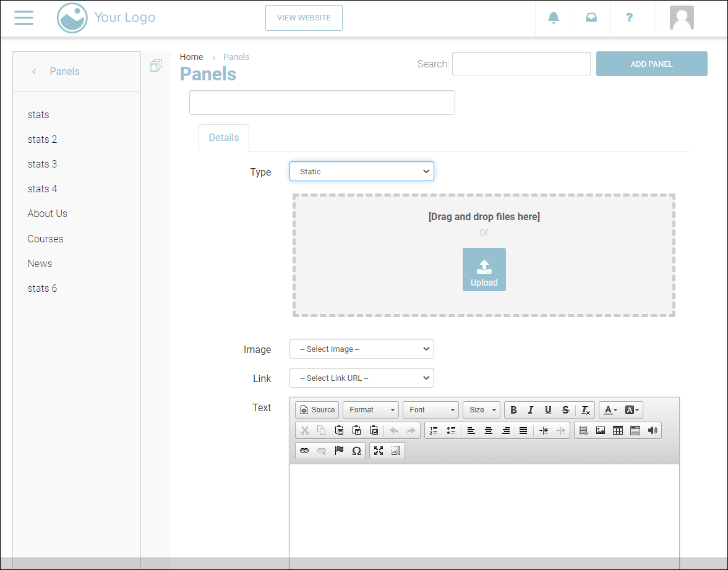Insert special character with the Omega icon
This screenshot has height=570, width=728.
356,451
